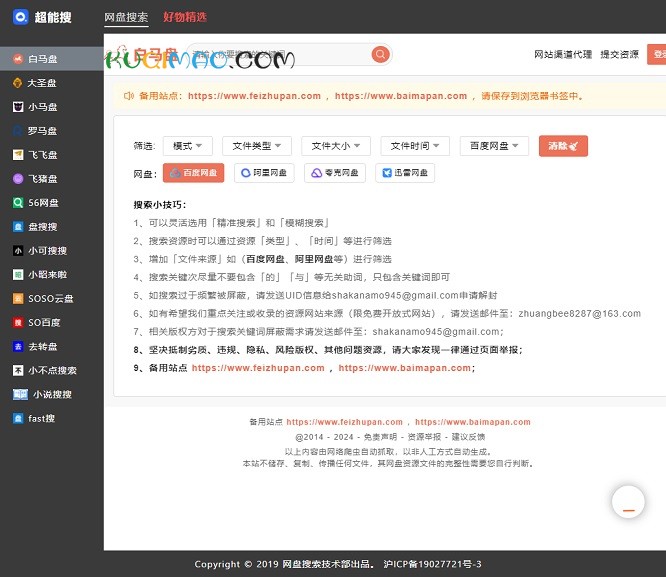Select the 夸克网盘 disk filter
Viewport: 666px width, 577px height.
[335, 173]
